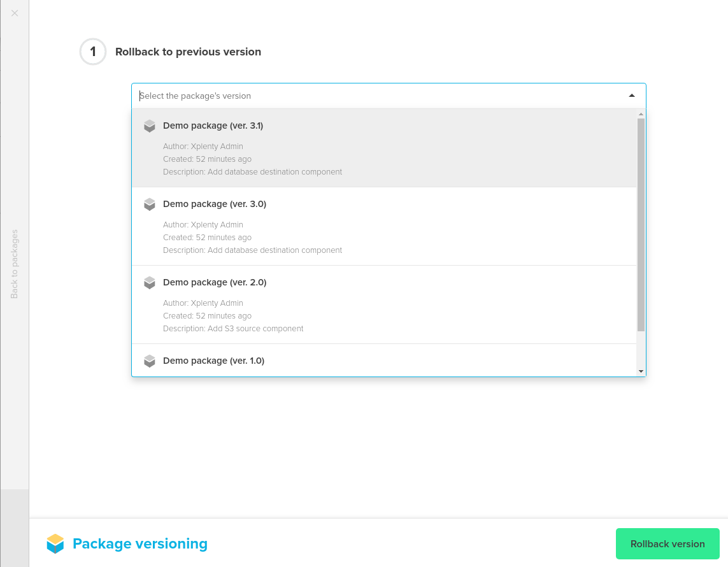Click the Demo package ver. 2.0 cube icon
This screenshot has width=728, height=567.
(x=149, y=282)
